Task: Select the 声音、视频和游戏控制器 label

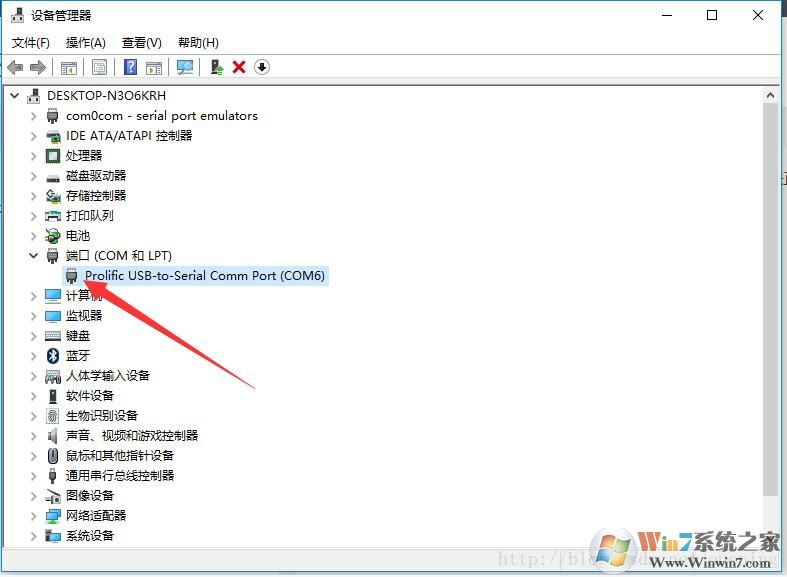Action: [x=132, y=436]
